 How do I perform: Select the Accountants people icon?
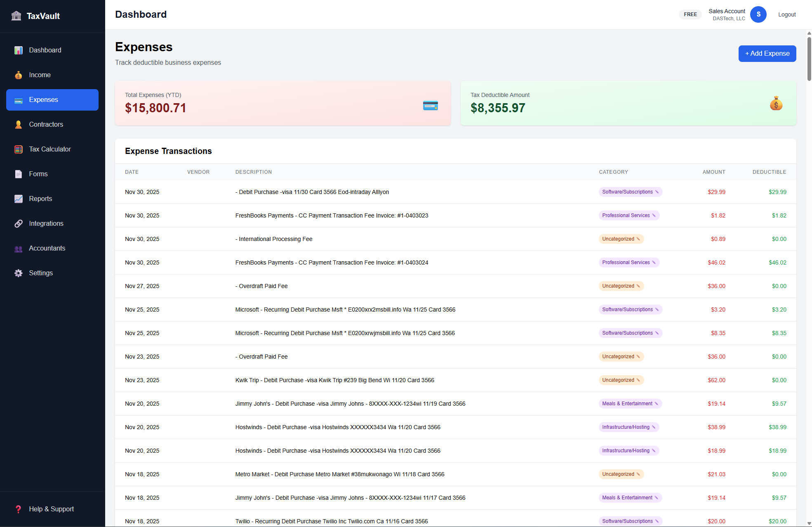click(19, 248)
